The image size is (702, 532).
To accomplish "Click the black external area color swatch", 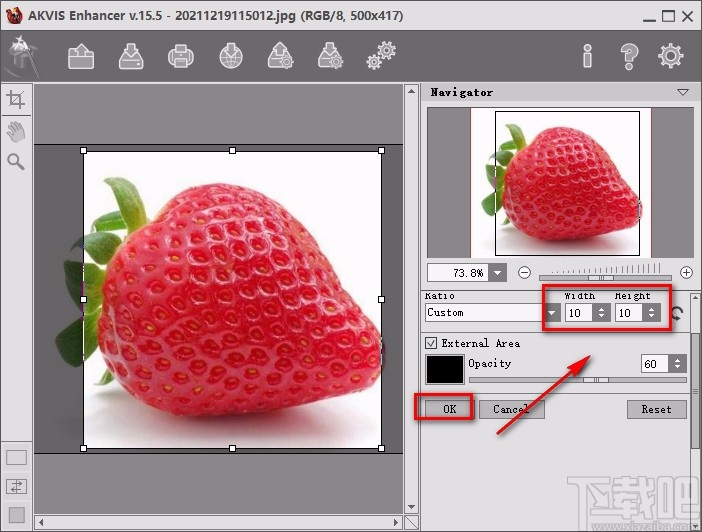I will click(445, 369).
